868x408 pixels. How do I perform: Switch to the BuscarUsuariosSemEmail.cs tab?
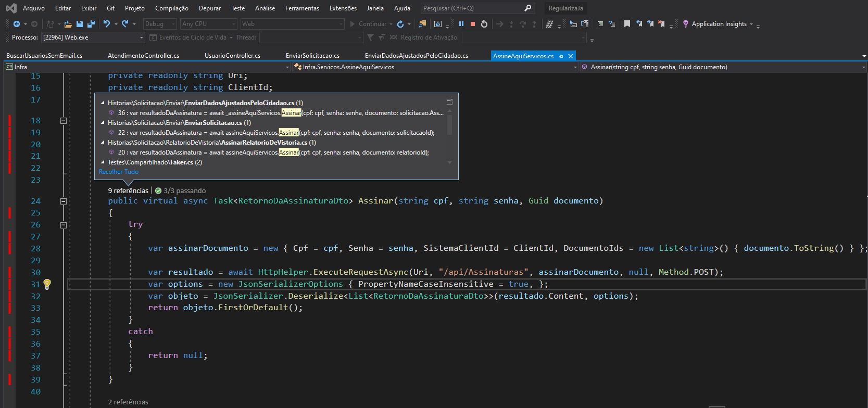pos(44,56)
